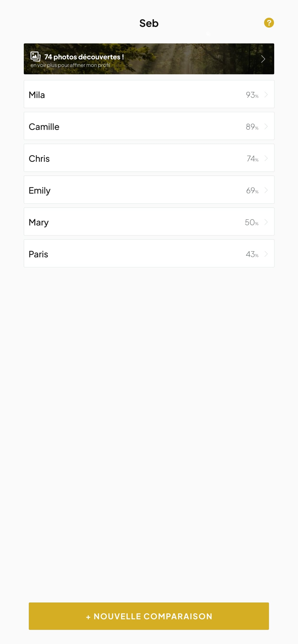Choose the Mary name in the list

click(x=39, y=223)
